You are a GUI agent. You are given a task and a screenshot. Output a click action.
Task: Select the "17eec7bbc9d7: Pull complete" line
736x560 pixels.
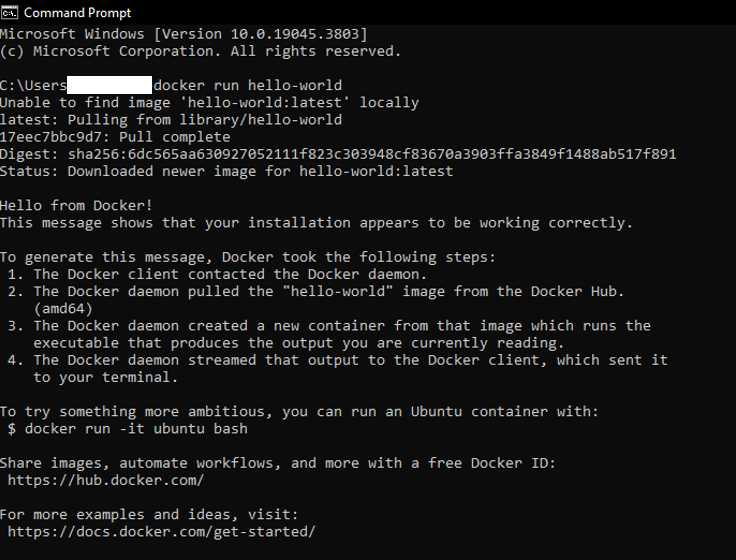[x=115, y=137]
